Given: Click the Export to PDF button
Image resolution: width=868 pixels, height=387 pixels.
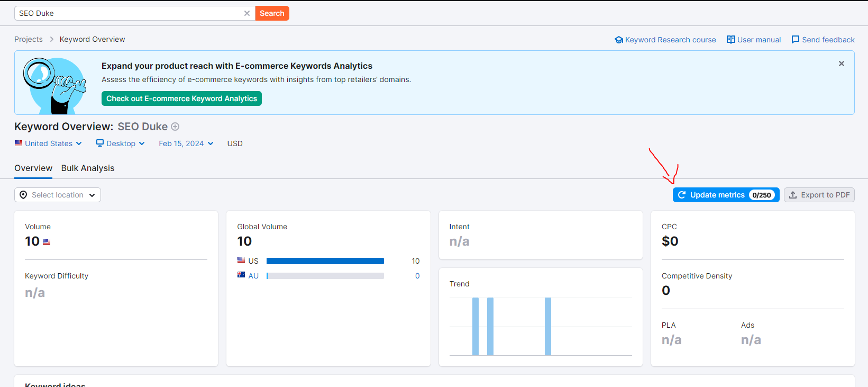Looking at the screenshot, I should 819,195.
